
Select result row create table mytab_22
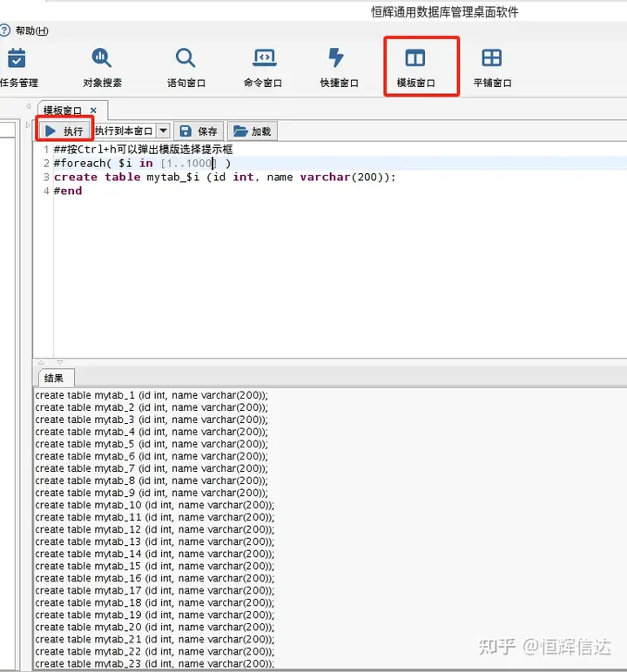pos(154,651)
